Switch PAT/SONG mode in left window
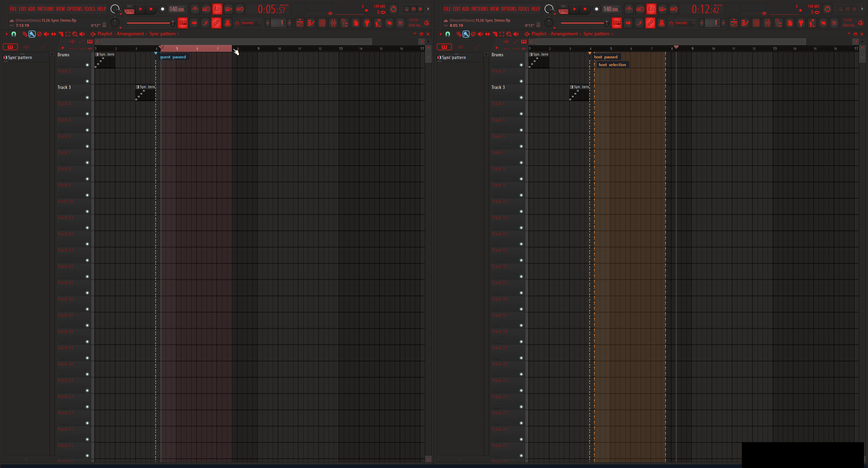The height and width of the screenshot is (468, 868). pyautogui.click(x=130, y=9)
